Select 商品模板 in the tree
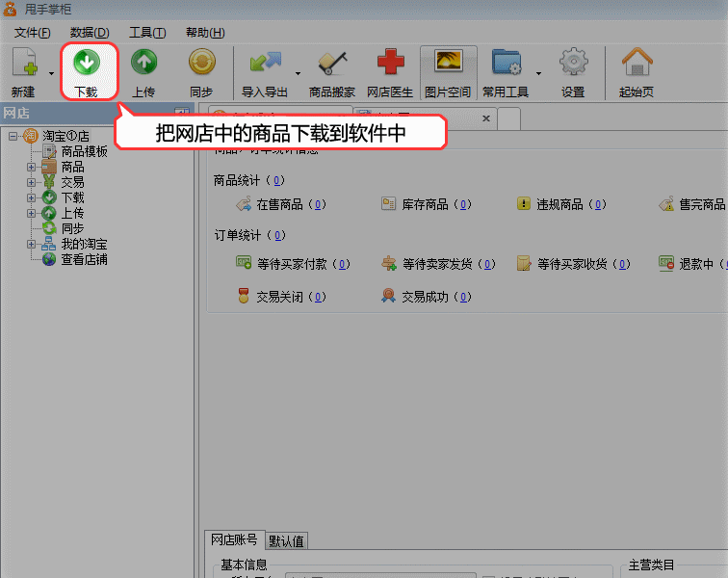728x578 pixels. pyautogui.click(x=85, y=151)
